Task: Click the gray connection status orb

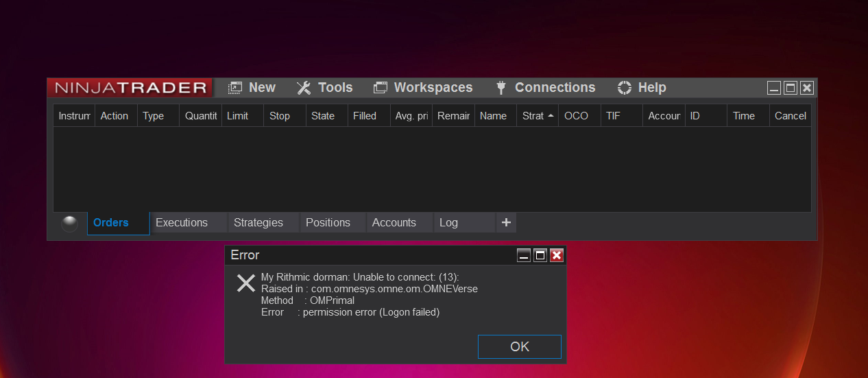Action: click(69, 224)
